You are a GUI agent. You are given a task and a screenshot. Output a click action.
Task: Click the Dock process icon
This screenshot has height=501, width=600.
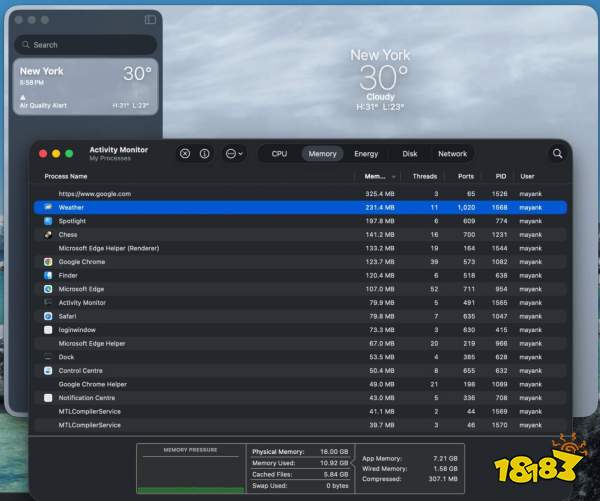point(48,357)
